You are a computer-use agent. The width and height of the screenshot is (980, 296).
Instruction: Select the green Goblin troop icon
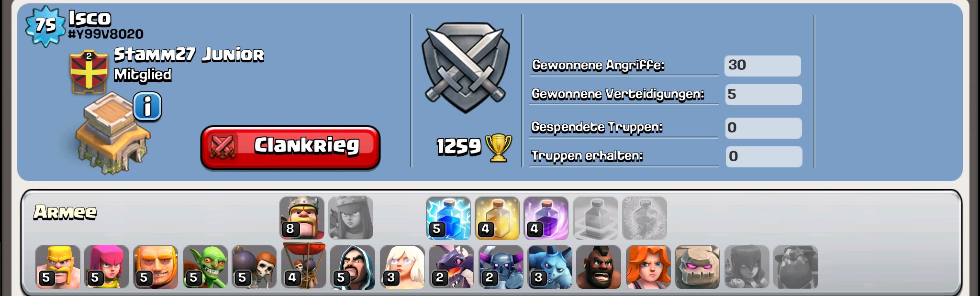[x=205, y=267]
